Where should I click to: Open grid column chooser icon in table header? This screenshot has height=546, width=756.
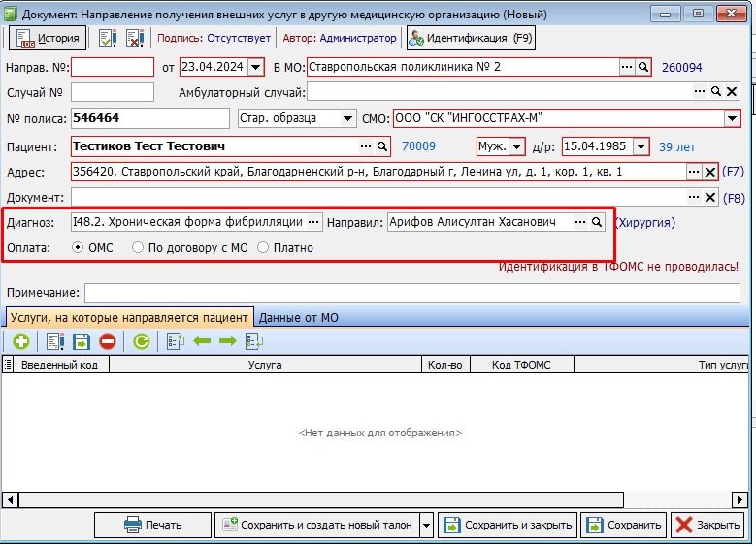8,365
